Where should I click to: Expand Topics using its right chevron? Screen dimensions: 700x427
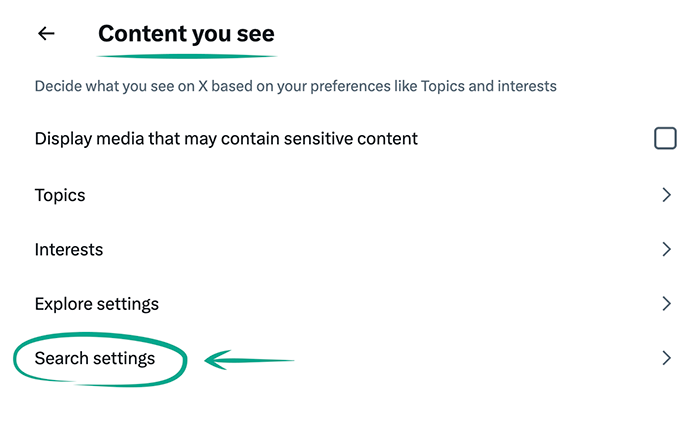[x=666, y=195]
